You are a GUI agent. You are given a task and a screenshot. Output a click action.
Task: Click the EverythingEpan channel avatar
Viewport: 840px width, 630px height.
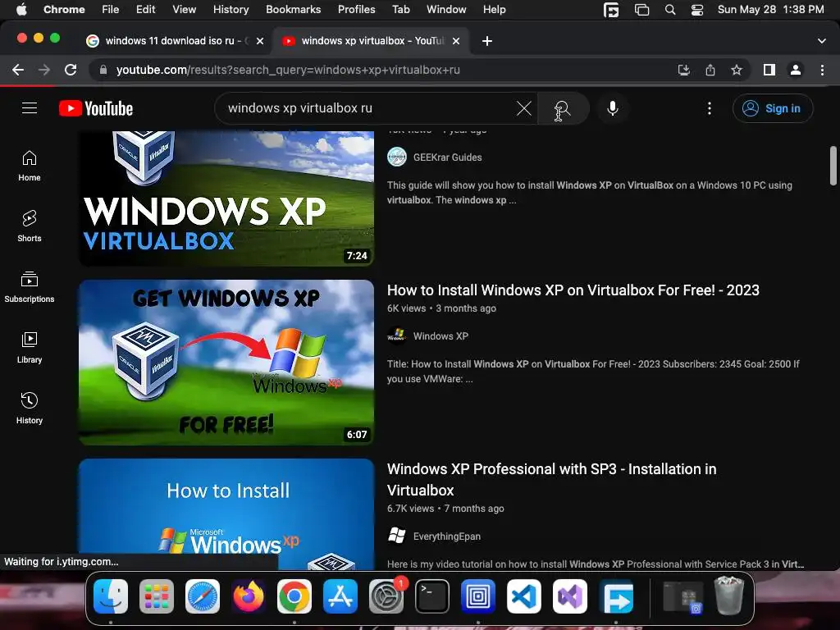point(397,536)
